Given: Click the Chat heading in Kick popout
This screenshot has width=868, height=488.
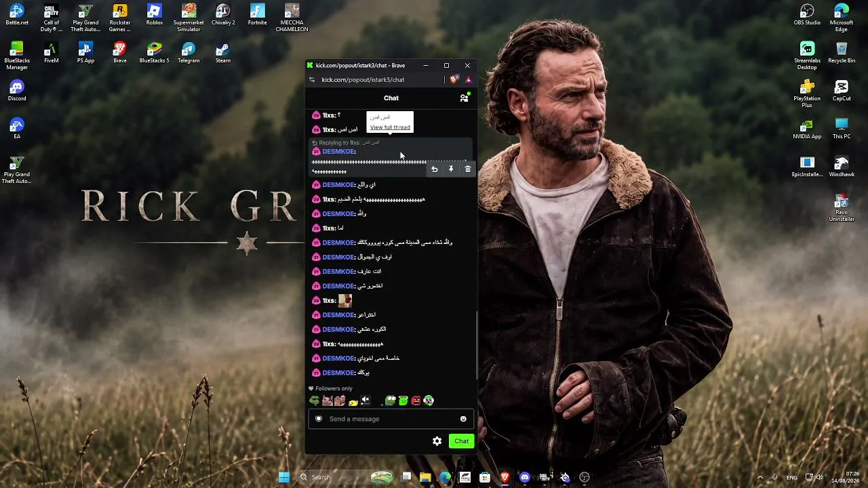Looking at the screenshot, I should pyautogui.click(x=391, y=98).
